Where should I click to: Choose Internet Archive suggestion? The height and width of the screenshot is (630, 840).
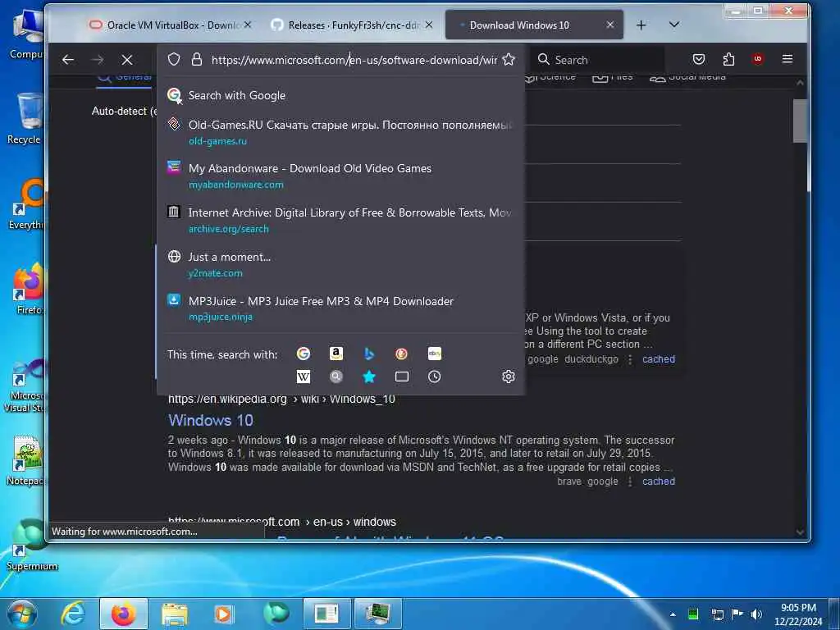pos(340,220)
